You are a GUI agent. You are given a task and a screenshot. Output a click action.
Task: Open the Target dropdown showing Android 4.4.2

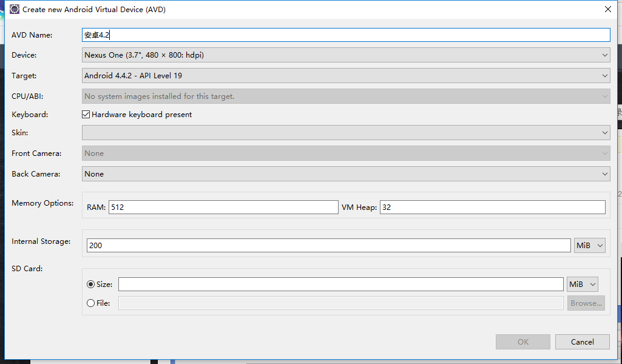(x=346, y=76)
